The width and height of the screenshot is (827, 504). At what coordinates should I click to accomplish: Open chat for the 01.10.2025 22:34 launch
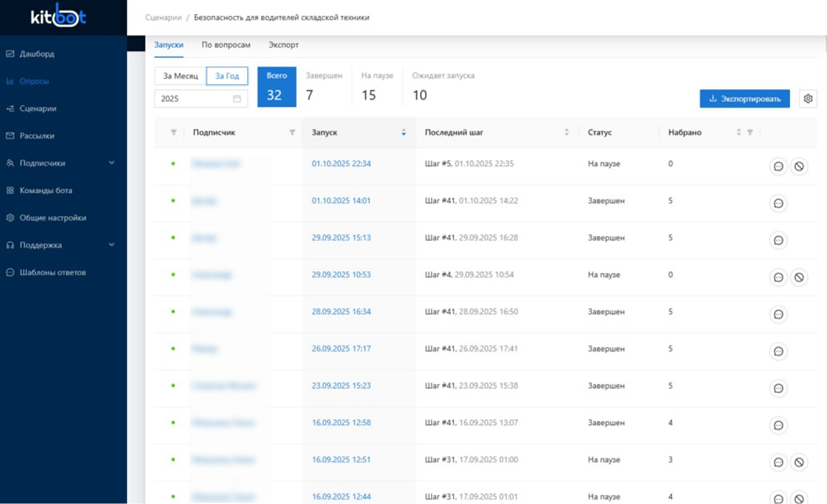[778, 167]
